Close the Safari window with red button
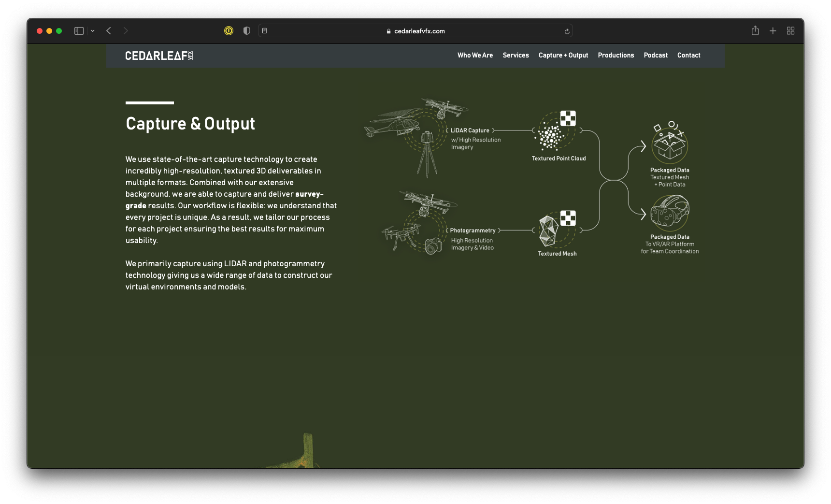Image resolution: width=831 pixels, height=504 pixels. click(40, 31)
